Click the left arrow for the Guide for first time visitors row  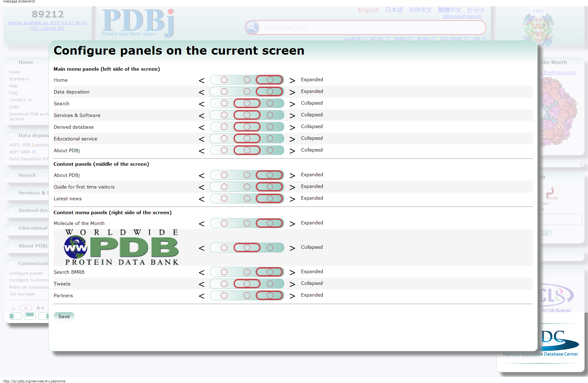click(x=201, y=187)
